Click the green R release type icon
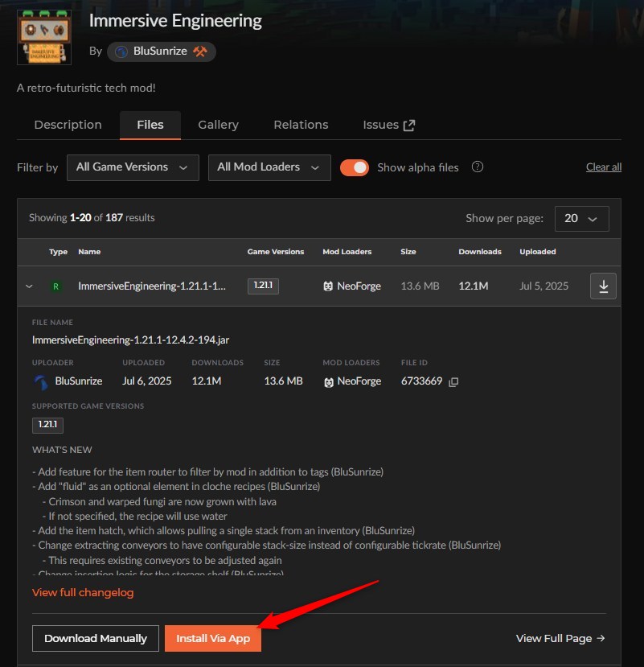This screenshot has height=667, width=644. [x=55, y=286]
